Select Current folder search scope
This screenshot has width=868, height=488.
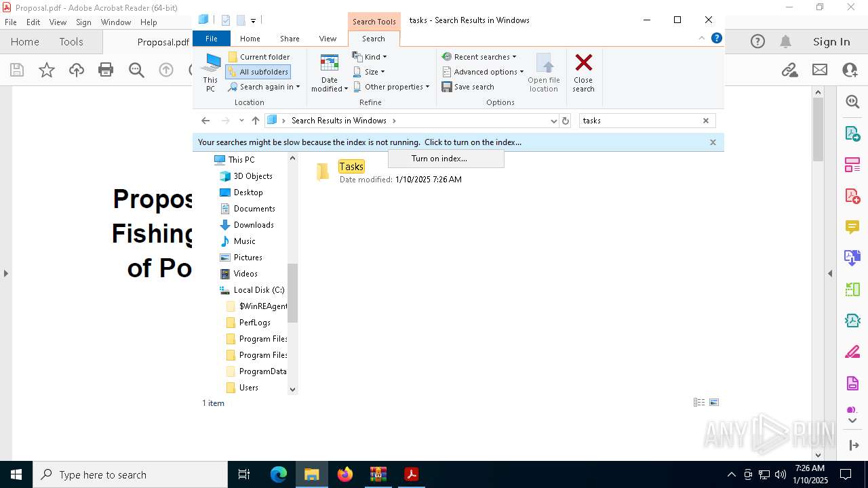pos(259,57)
